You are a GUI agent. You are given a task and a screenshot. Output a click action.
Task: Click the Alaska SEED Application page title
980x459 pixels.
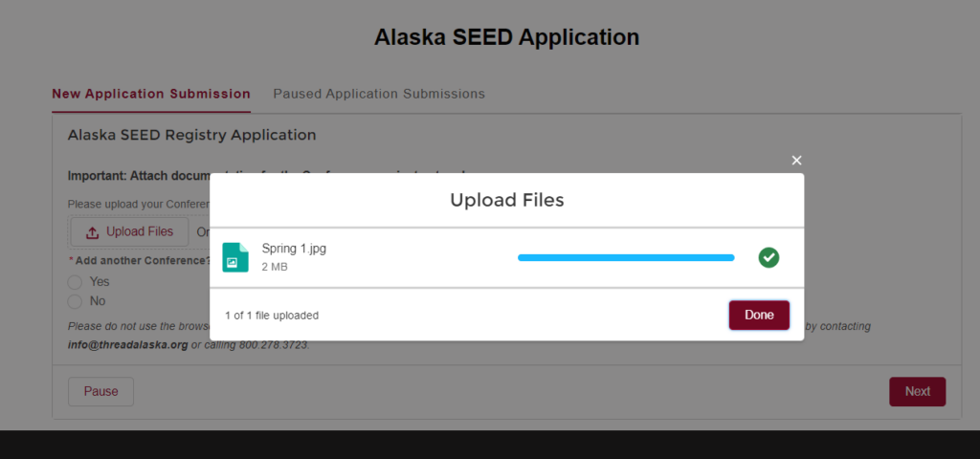click(x=506, y=38)
